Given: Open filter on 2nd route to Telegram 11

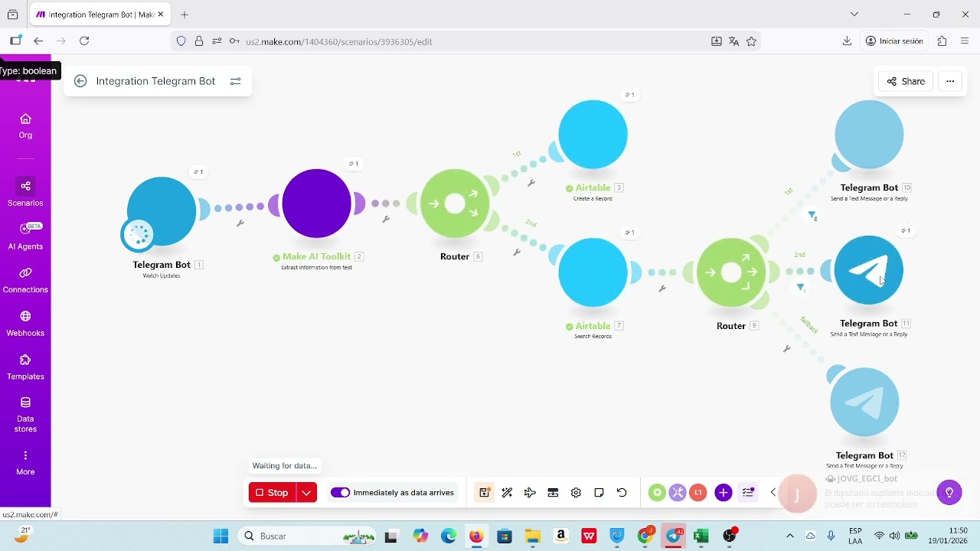Looking at the screenshot, I should (x=800, y=288).
